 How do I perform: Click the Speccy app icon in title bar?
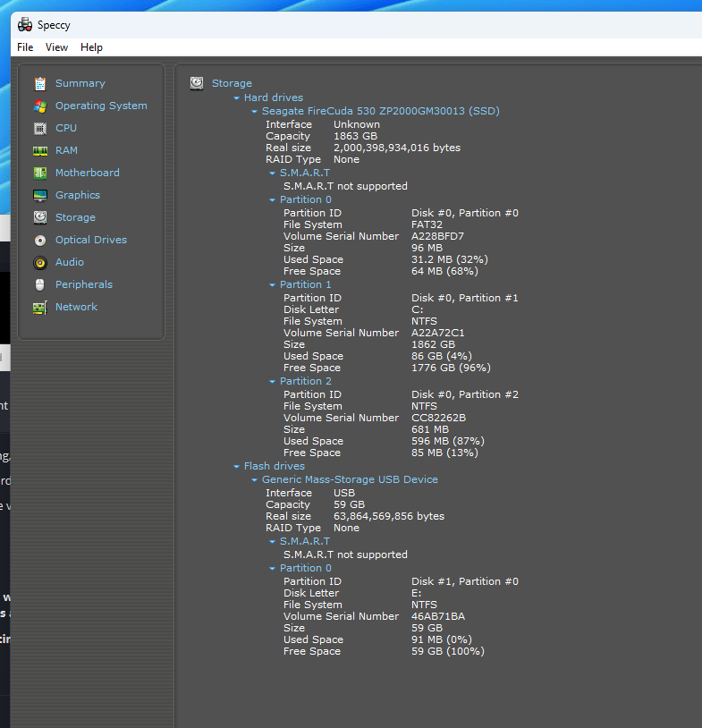pos(25,25)
